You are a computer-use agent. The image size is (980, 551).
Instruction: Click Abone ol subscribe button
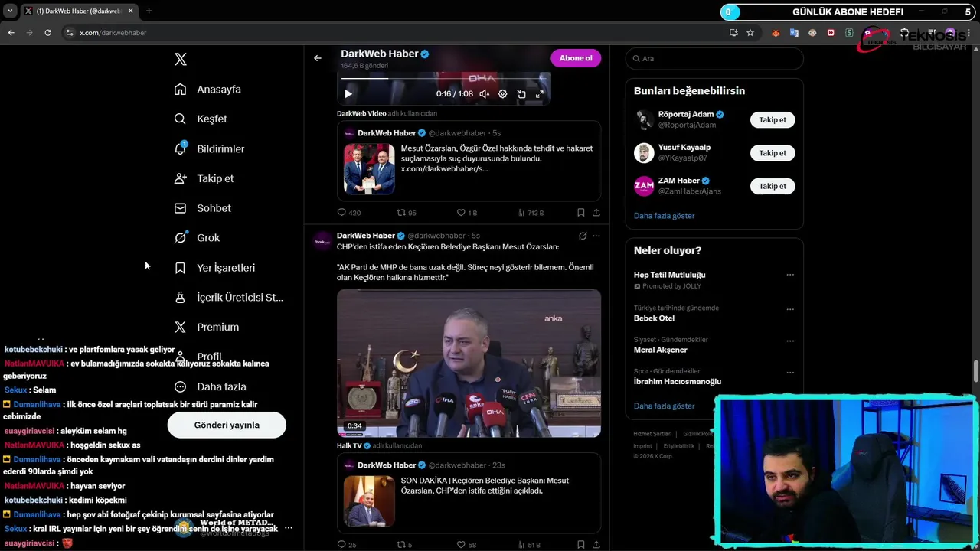tap(576, 58)
